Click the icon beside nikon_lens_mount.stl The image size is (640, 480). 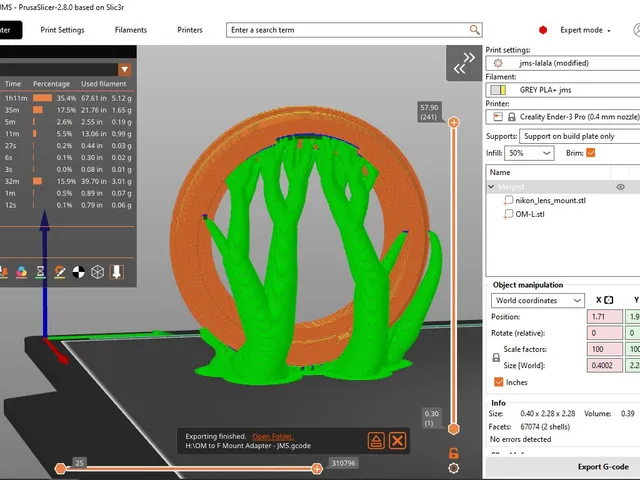508,200
